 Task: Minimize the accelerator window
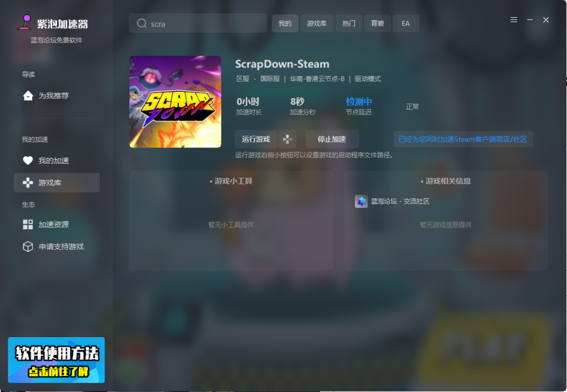pos(530,20)
